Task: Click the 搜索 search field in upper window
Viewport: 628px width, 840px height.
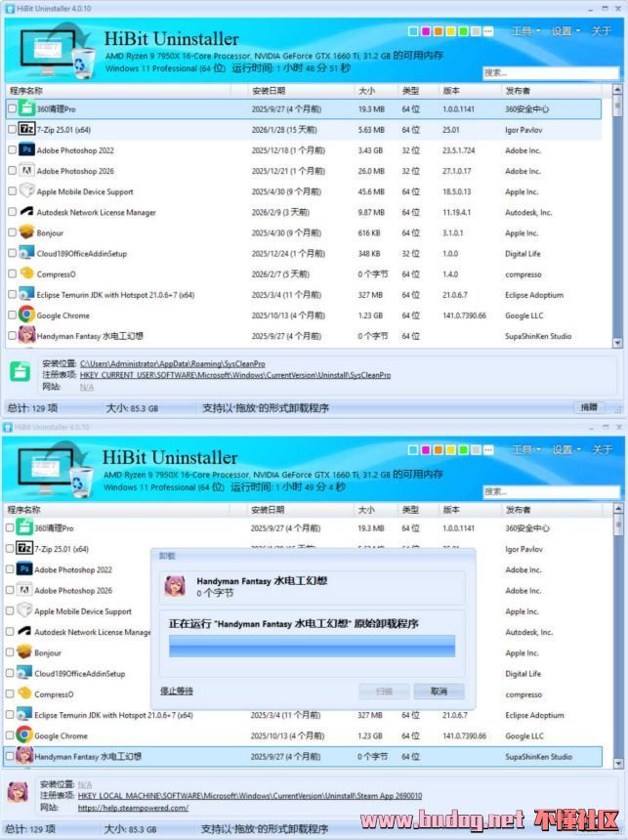Action: tap(551, 73)
